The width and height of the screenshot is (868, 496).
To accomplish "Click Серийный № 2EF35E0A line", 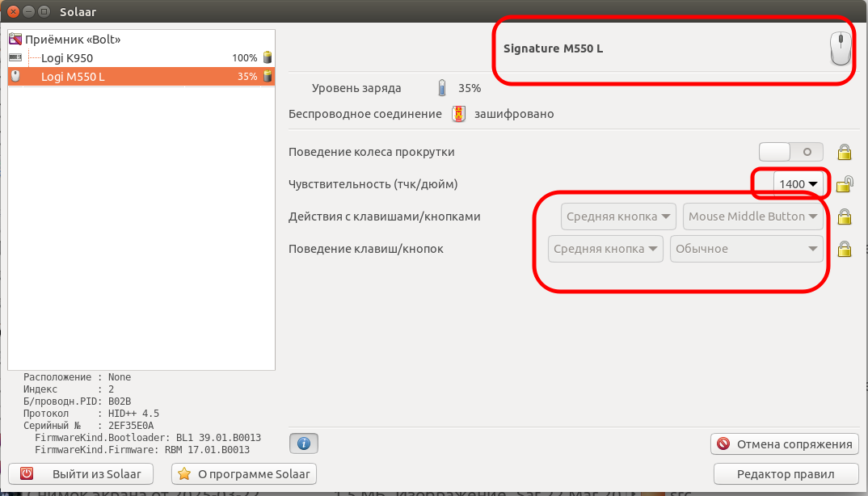I will coord(89,426).
